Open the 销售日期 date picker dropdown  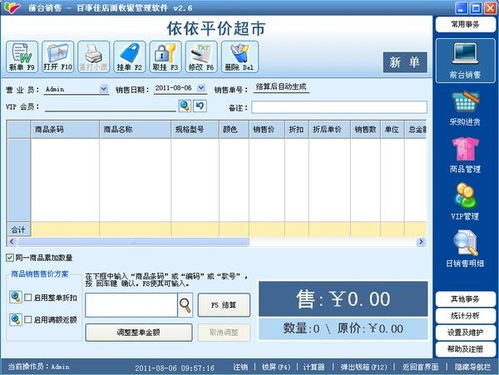(201, 88)
